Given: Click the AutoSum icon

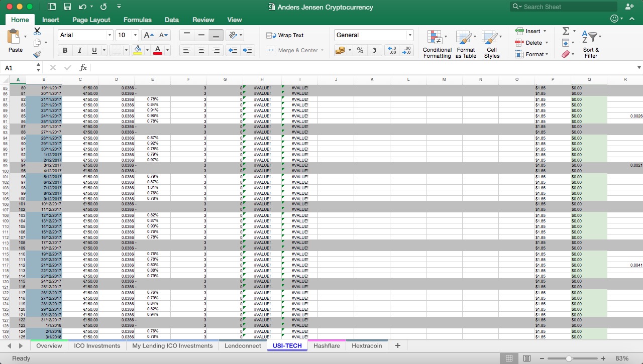Looking at the screenshot, I should (x=567, y=31).
